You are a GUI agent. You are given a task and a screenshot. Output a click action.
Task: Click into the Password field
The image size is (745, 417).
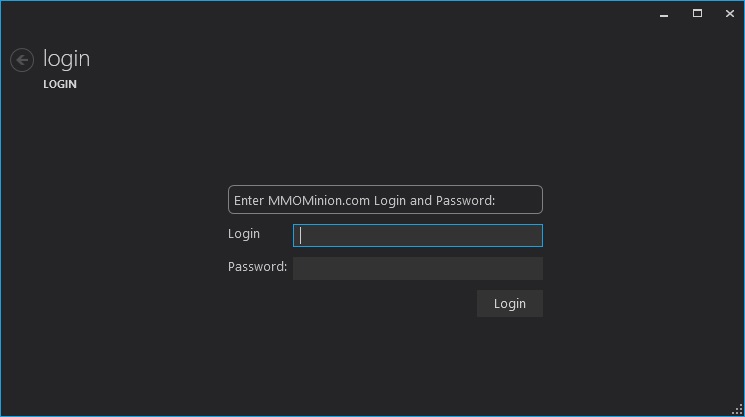click(x=417, y=268)
